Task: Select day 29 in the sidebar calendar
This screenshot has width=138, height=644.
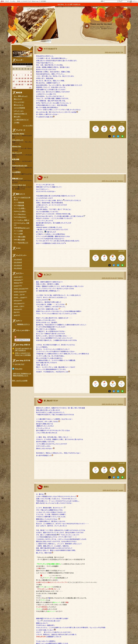Action: coord(28,84)
